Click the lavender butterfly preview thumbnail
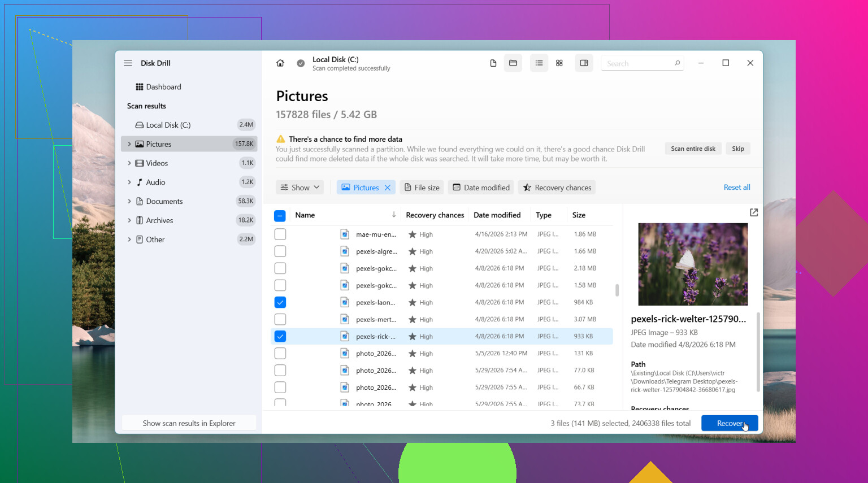Screen dimensions: 868x483 click(693, 264)
